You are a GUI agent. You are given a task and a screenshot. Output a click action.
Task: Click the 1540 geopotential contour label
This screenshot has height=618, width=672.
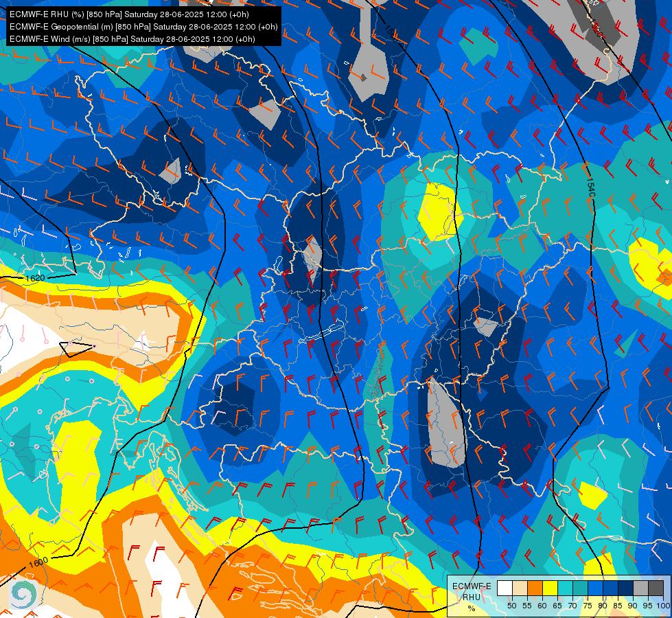click(590, 187)
